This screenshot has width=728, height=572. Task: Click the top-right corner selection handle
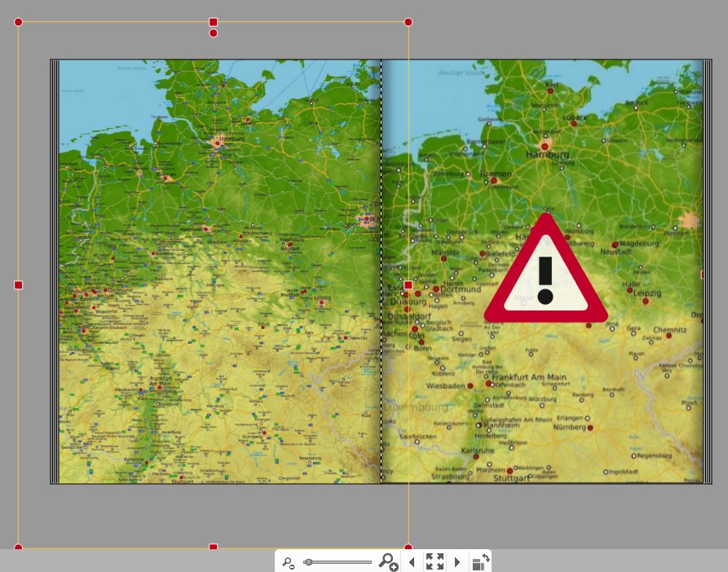pyautogui.click(x=408, y=22)
